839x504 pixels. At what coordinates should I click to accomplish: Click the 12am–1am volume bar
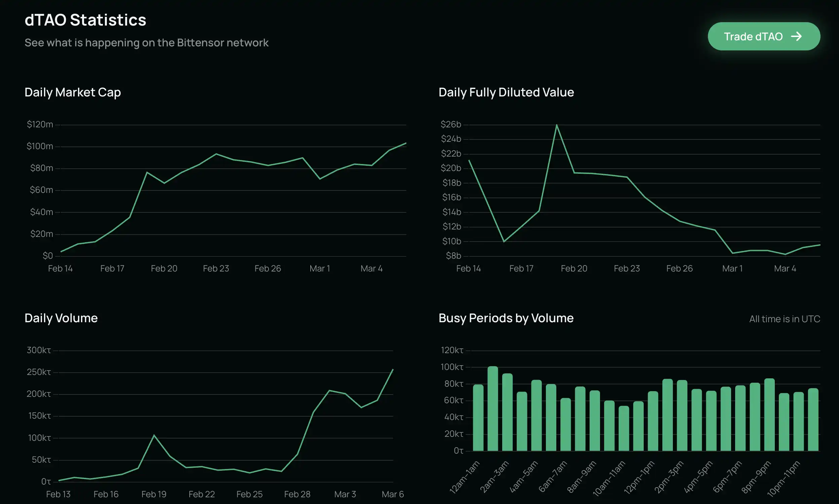pos(478,418)
